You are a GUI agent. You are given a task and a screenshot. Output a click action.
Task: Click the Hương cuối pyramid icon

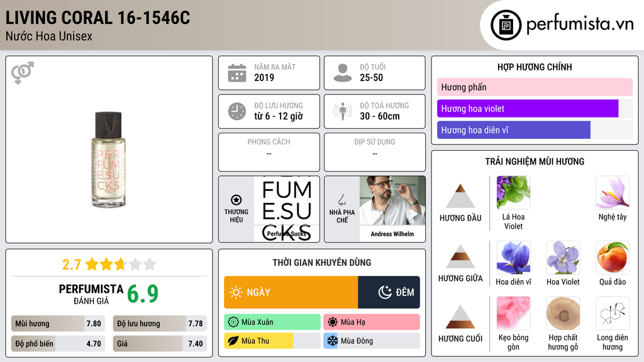(x=460, y=317)
